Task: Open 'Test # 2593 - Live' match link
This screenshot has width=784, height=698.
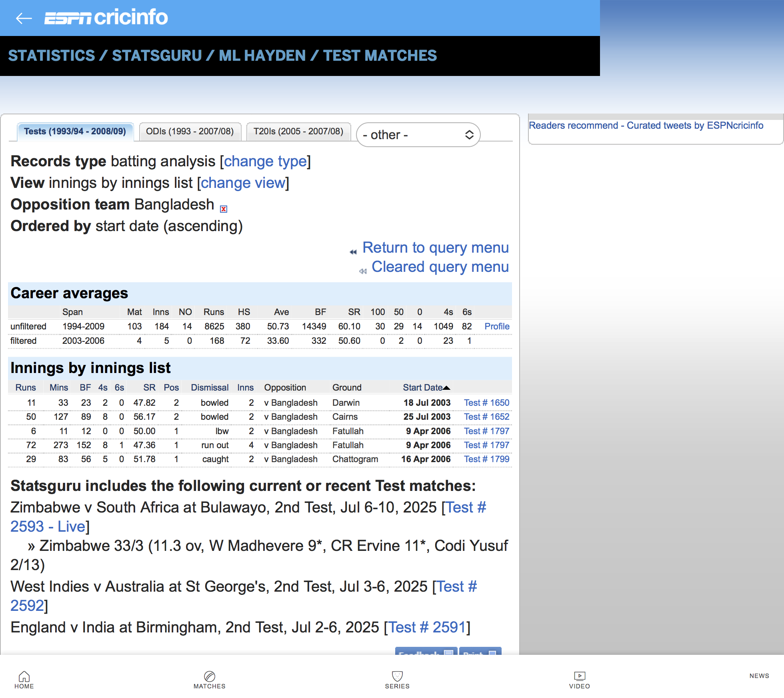Action: (248, 517)
